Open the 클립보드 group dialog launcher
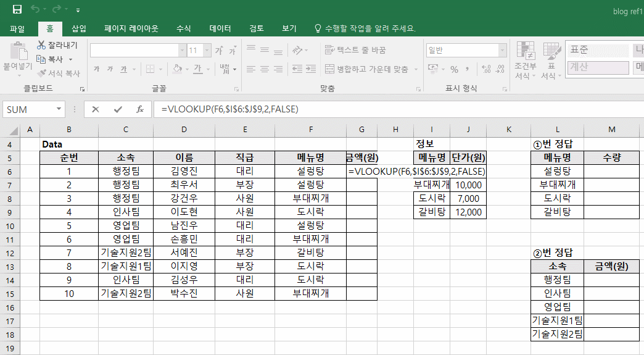 [x=82, y=89]
